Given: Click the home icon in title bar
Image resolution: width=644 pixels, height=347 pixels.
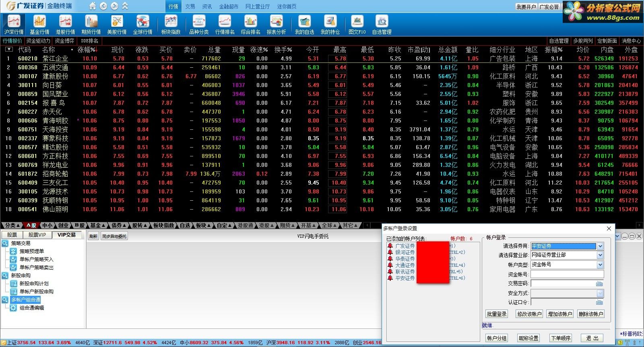Looking at the screenshot, I should (x=93, y=6).
